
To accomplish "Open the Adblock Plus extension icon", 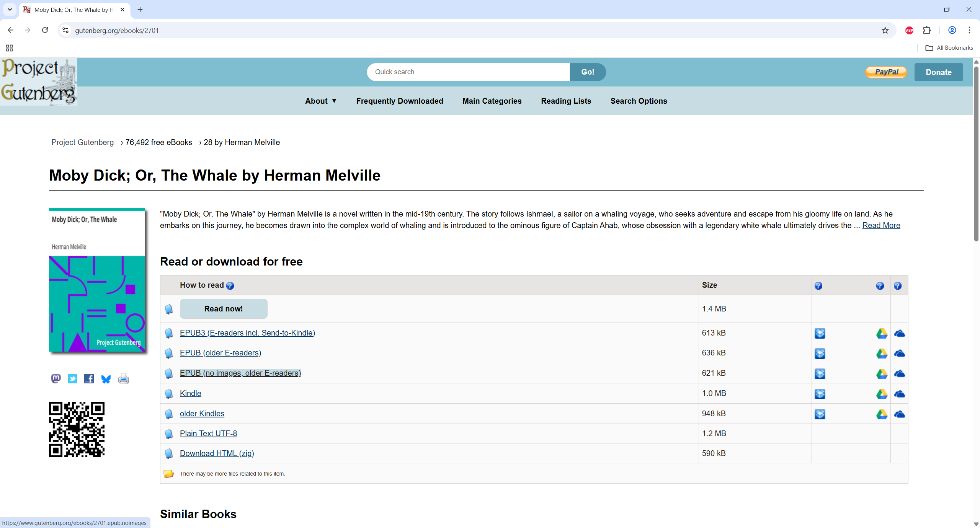I will 909,30.
